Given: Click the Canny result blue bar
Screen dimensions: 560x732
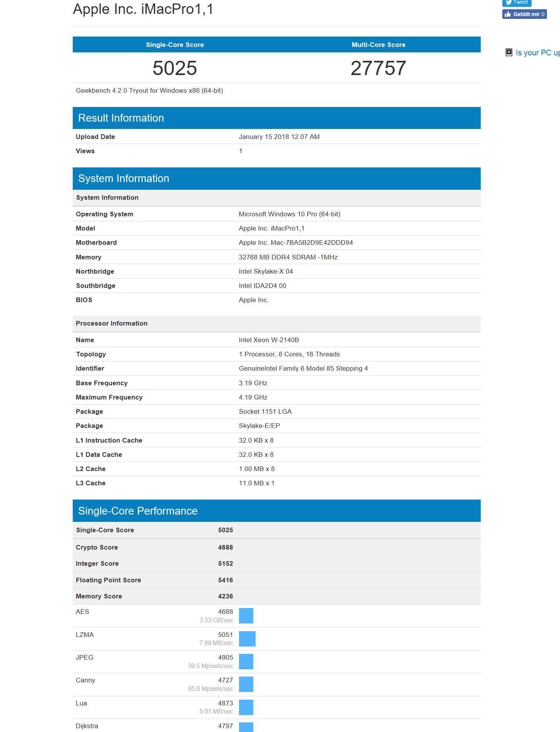Looking at the screenshot, I should click(x=246, y=684).
